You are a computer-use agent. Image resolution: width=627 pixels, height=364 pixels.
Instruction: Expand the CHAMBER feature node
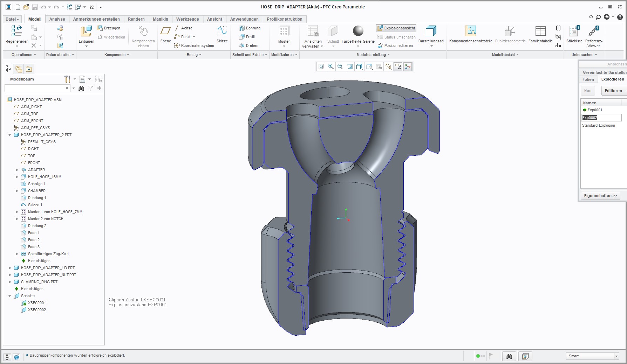[x=17, y=191]
